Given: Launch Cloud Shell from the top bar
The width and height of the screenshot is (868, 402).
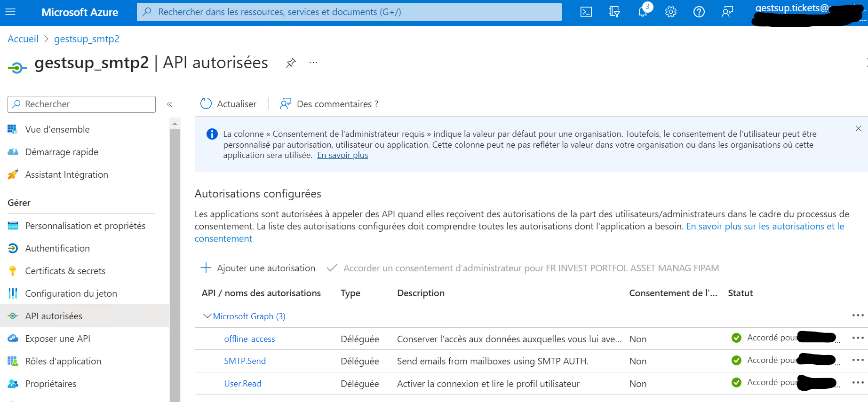Looking at the screenshot, I should [x=586, y=12].
